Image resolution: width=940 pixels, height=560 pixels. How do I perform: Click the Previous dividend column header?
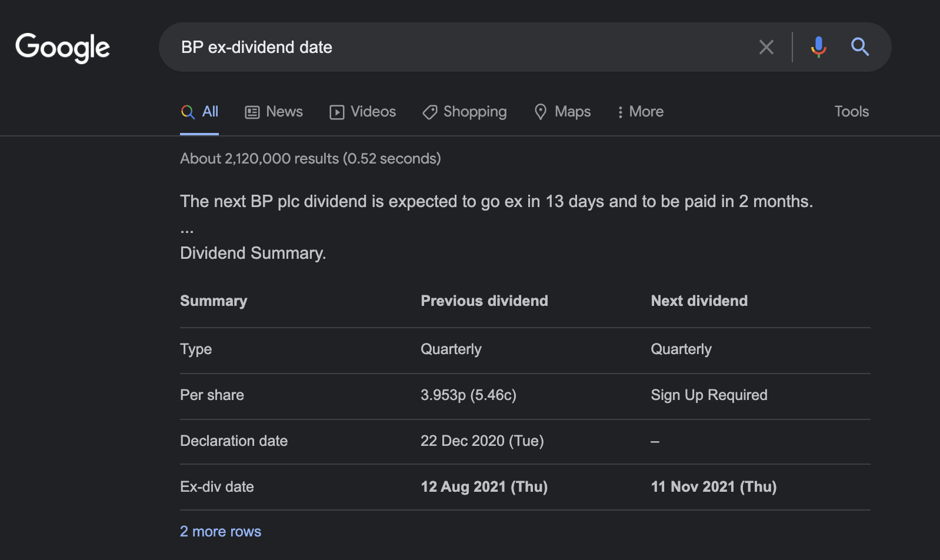coord(484,301)
